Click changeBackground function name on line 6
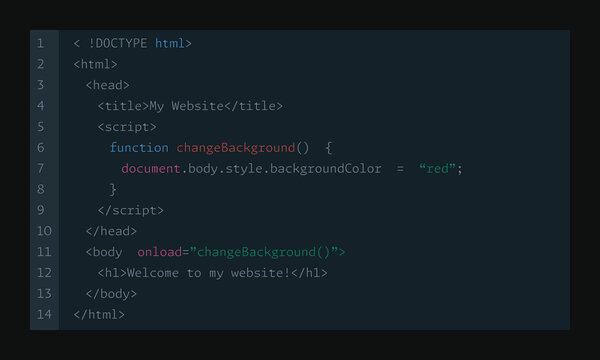The image size is (600, 360). (x=236, y=148)
